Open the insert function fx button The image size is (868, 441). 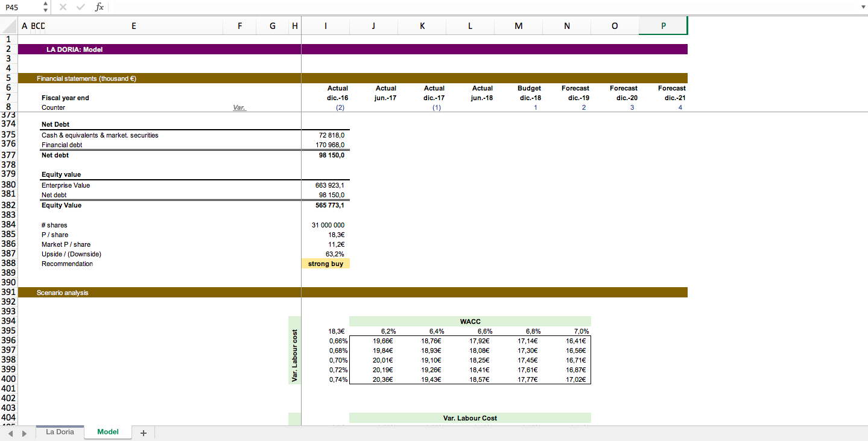tap(100, 7)
